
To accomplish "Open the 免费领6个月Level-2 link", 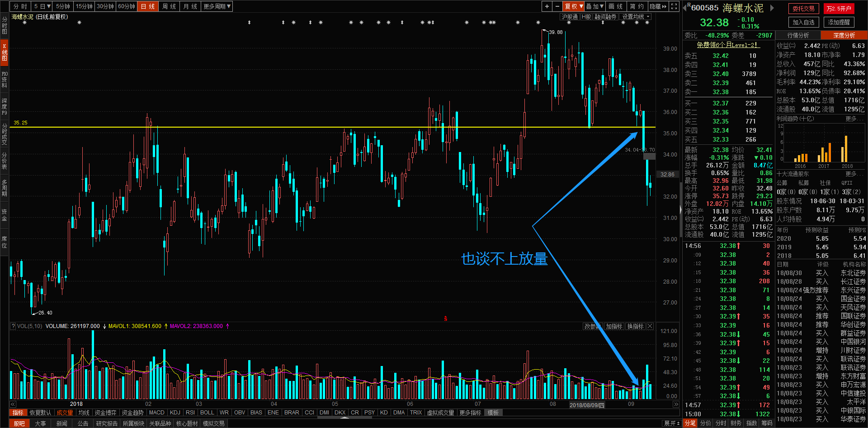I will 728,45.
